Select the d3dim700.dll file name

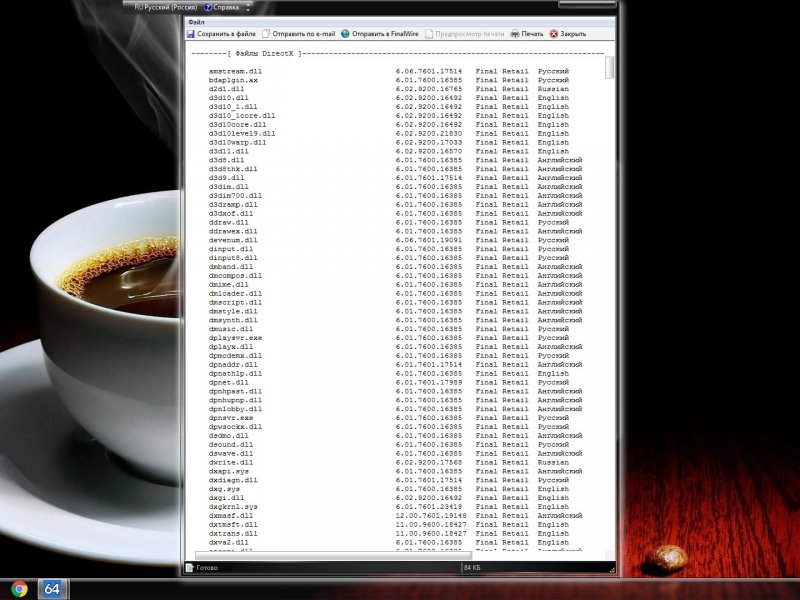(x=235, y=195)
